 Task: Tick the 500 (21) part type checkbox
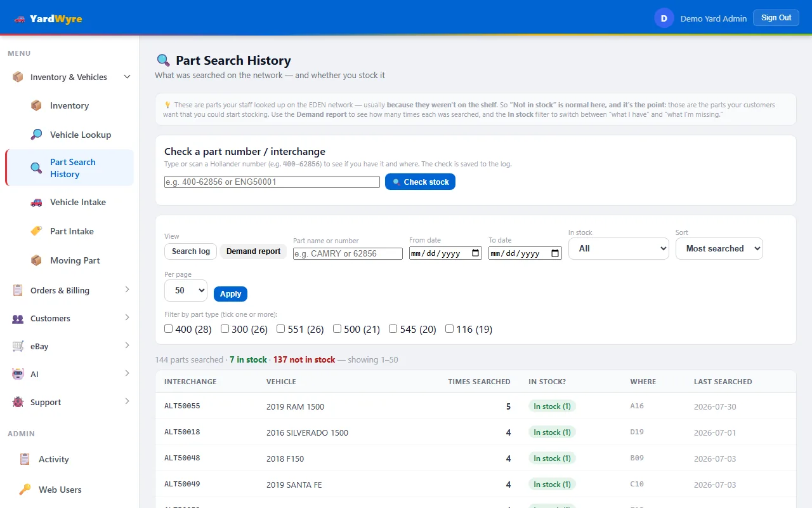tap(337, 329)
